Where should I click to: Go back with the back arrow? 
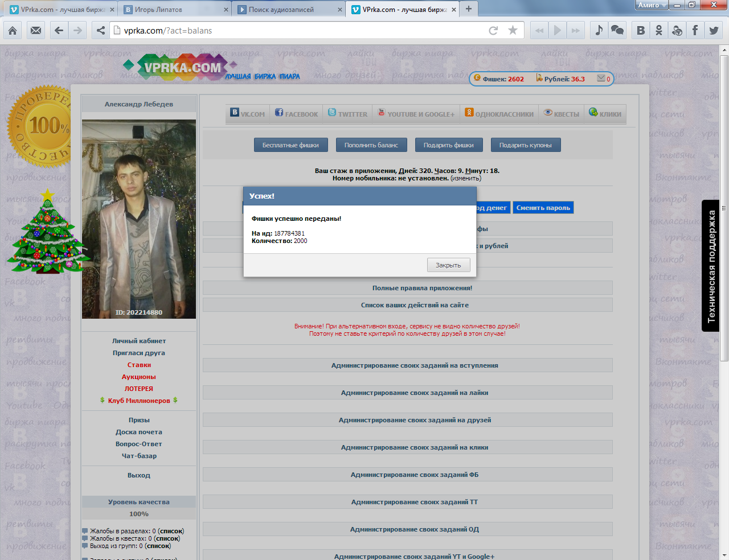59,31
